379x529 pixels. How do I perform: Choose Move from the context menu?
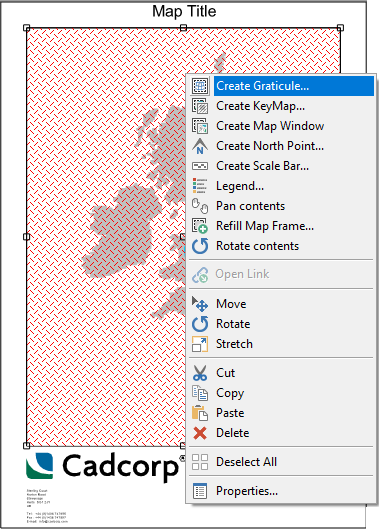[x=281, y=304]
